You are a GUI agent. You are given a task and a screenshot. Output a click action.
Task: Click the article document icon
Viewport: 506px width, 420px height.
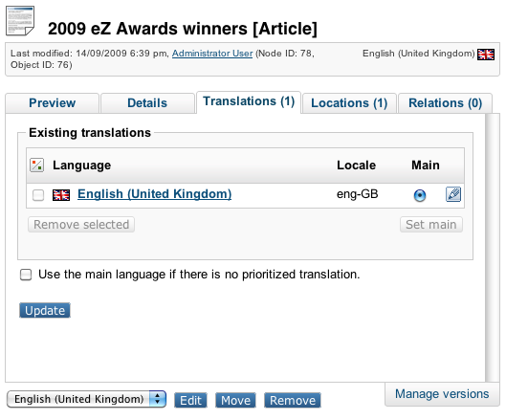20,21
